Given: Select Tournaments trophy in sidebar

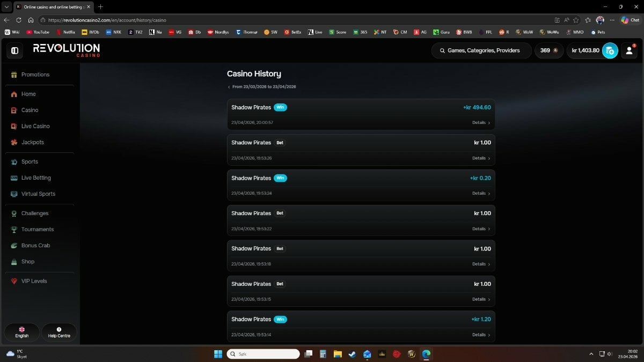Looking at the screenshot, I should [37, 230].
